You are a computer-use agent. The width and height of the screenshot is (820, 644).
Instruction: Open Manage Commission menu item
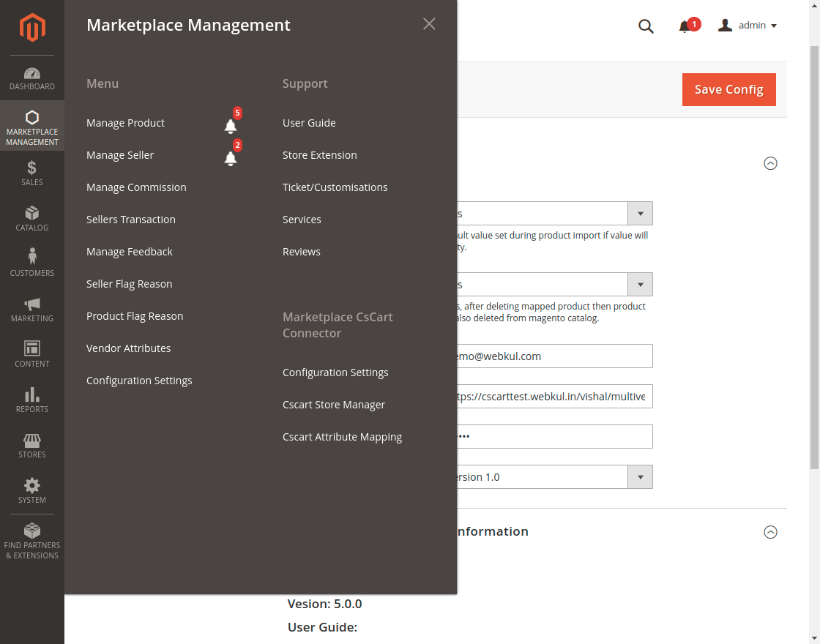136,187
